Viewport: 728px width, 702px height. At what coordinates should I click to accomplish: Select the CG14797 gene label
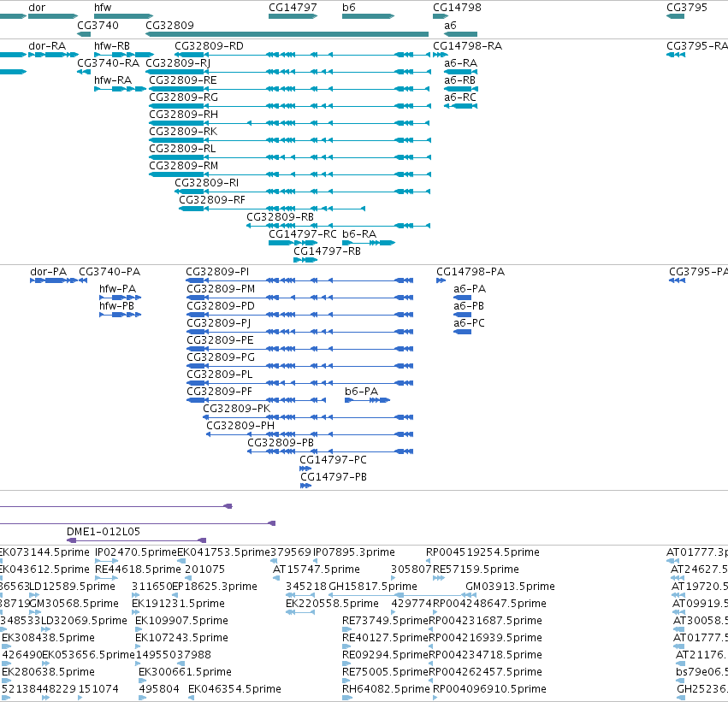pos(293,8)
